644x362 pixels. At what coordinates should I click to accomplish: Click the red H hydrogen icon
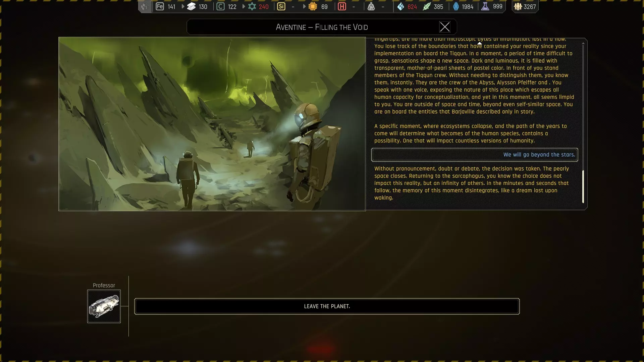click(342, 6)
